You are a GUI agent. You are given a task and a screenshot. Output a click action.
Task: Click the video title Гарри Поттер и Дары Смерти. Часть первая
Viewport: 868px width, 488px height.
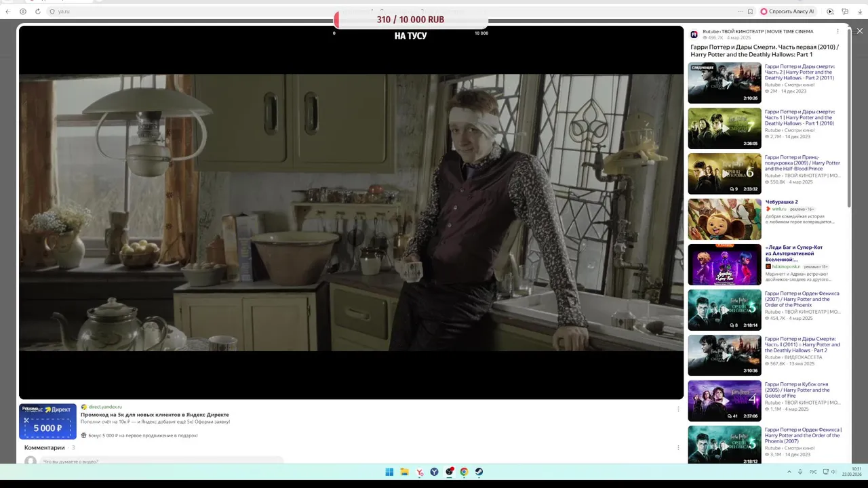(764, 51)
